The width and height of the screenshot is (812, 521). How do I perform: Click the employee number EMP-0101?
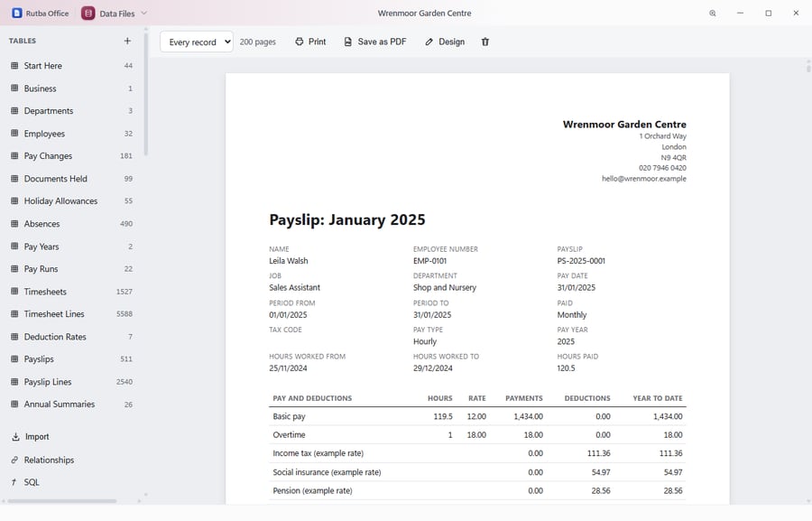[x=429, y=261]
